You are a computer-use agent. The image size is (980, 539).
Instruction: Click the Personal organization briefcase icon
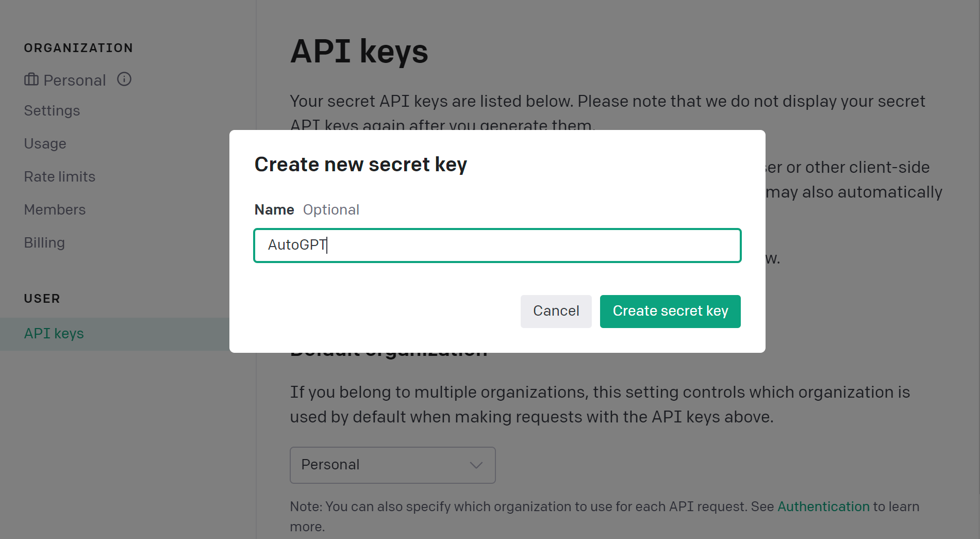tap(31, 79)
